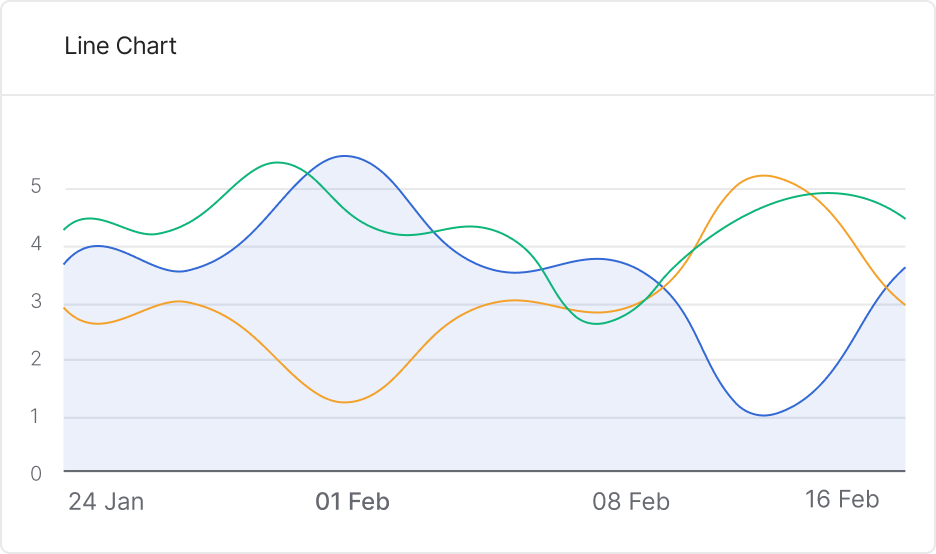Select the 01 Feb x-axis label
Image resolution: width=936 pixels, height=554 pixels.
[352, 501]
